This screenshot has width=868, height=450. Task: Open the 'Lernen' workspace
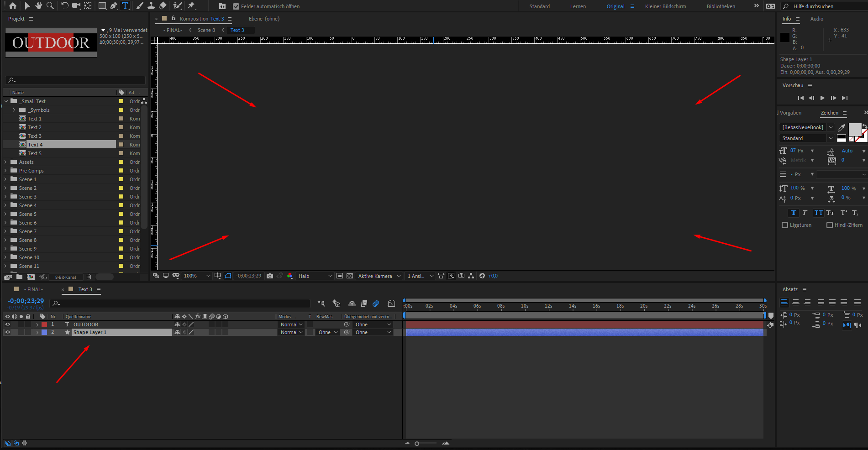pos(578,6)
